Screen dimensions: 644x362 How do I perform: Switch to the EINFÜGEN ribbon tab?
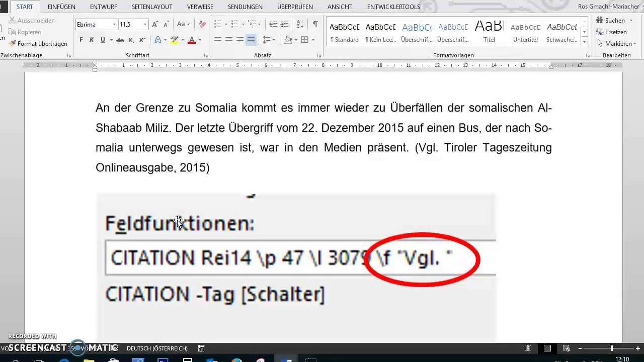coord(61,7)
